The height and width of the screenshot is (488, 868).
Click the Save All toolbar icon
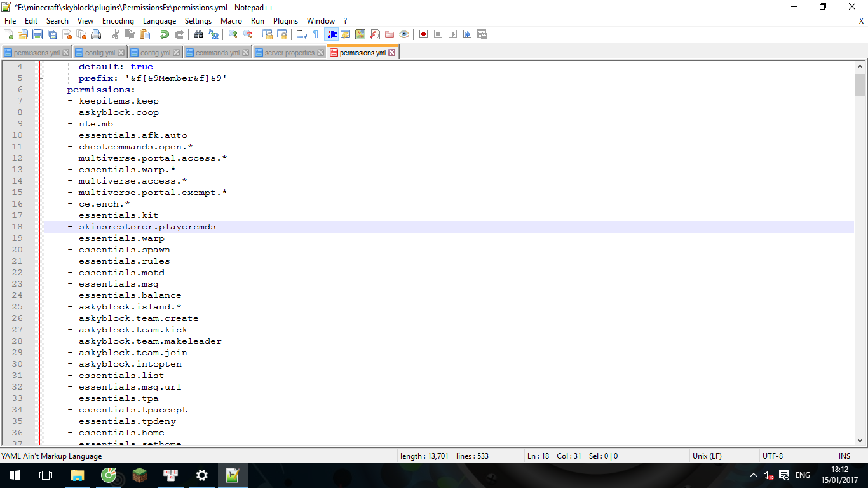point(52,34)
